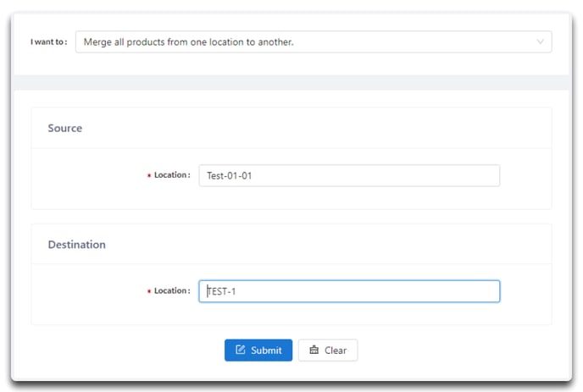Click the 'I want to:' label
This screenshot has width=583, height=392.
click(x=48, y=42)
